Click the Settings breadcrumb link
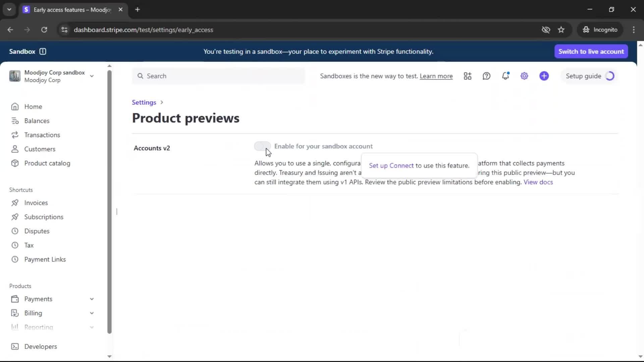644x362 pixels. click(x=144, y=103)
